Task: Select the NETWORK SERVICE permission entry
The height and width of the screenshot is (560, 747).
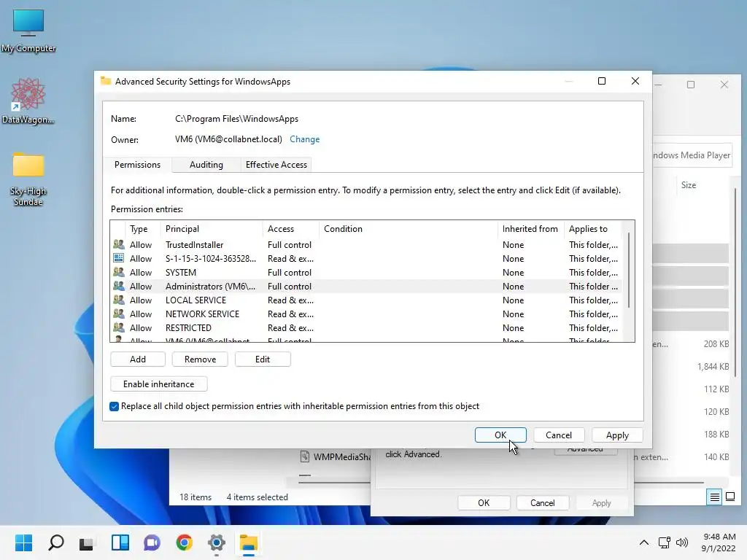Action: [367, 314]
